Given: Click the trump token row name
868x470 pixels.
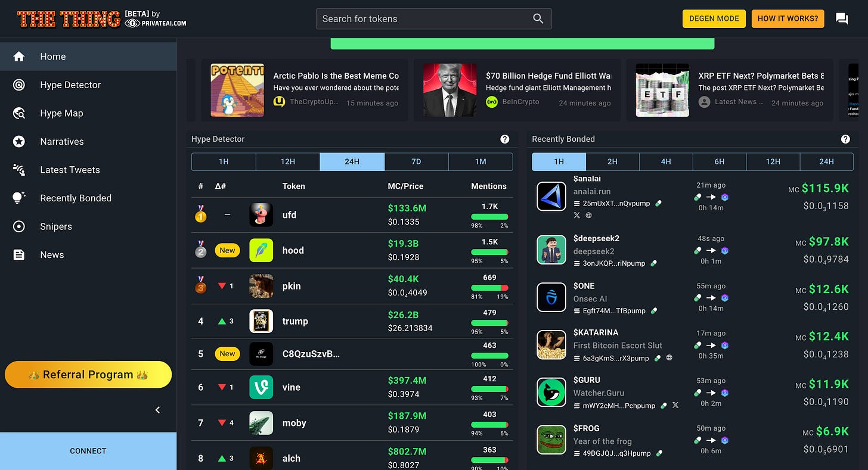Looking at the screenshot, I should (295, 321).
